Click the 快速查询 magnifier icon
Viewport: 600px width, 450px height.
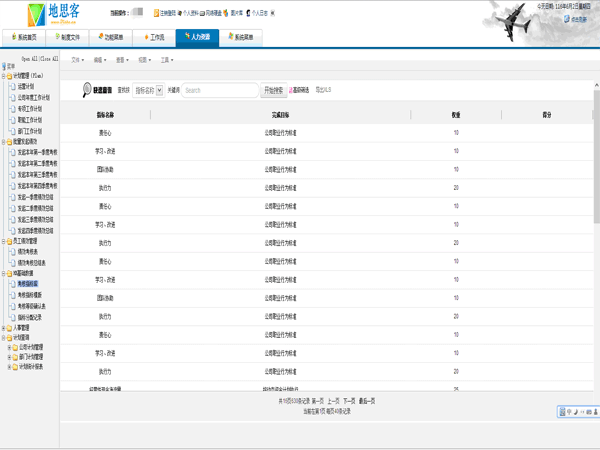coord(87,90)
